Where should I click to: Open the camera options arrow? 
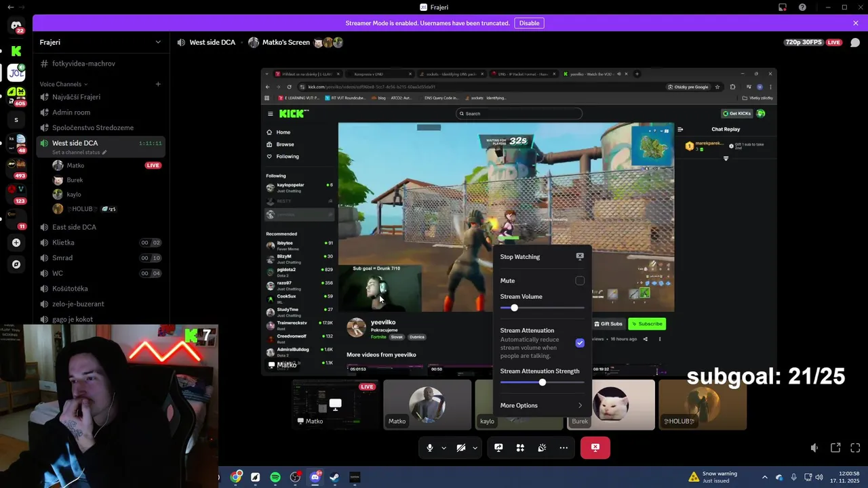point(475,448)
